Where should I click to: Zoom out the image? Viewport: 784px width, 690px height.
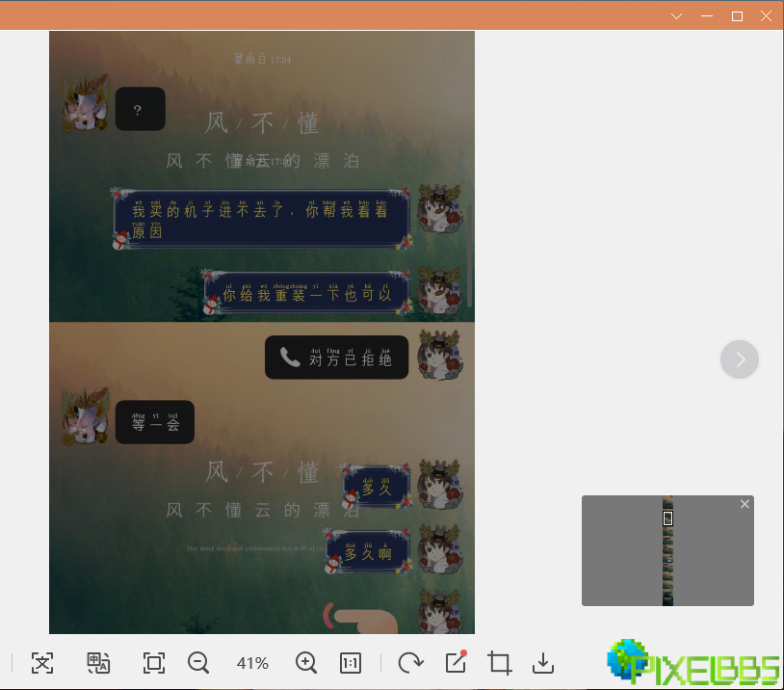198,663
